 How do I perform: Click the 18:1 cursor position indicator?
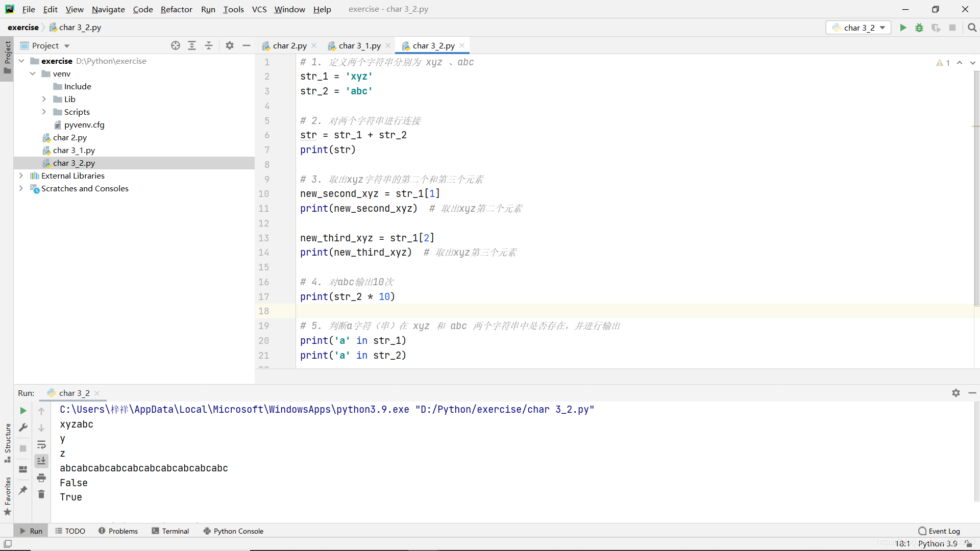(x=902, y=544)
